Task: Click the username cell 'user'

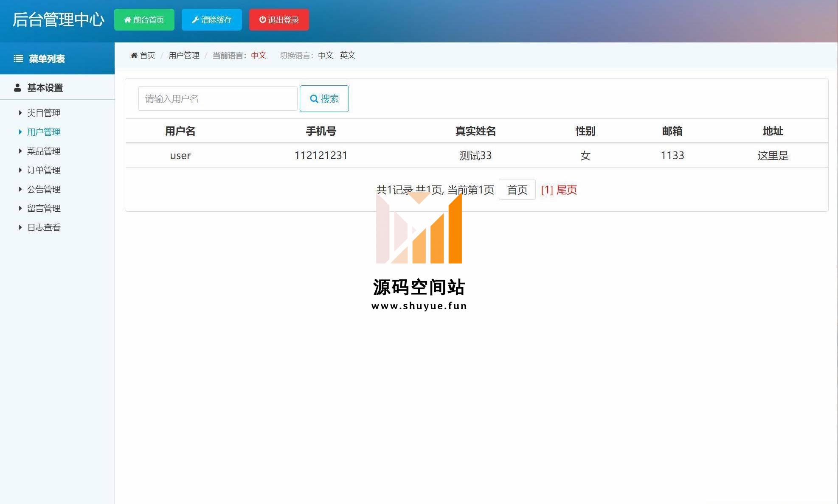Action: [x=180, y=156]
